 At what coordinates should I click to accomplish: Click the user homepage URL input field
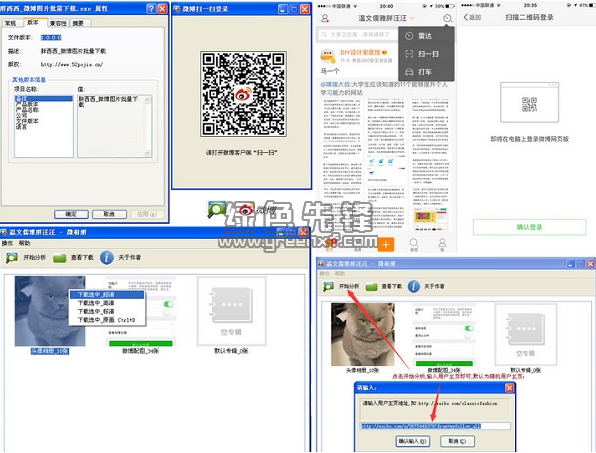click(x=435, y=426)
